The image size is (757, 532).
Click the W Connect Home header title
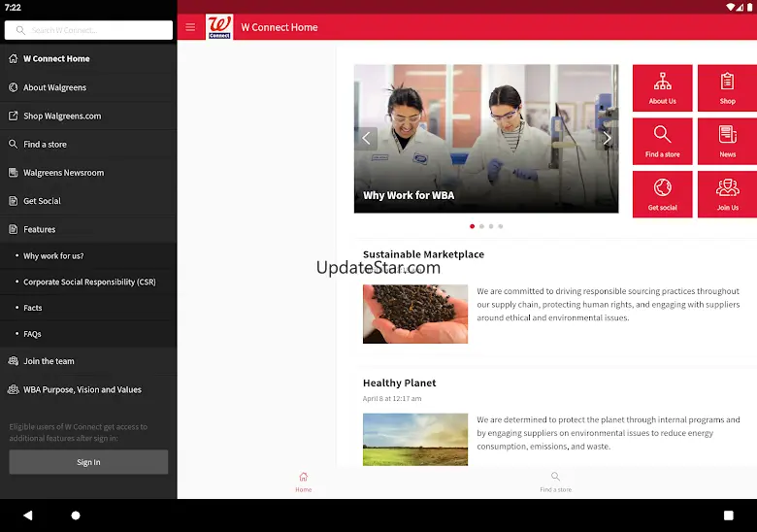(280, 27)
